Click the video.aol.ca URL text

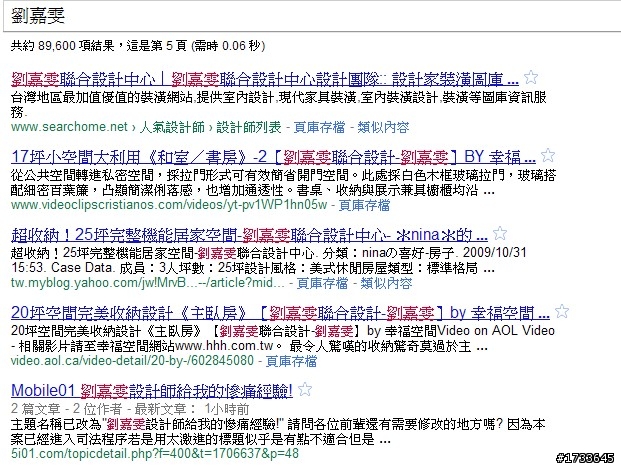132,361
